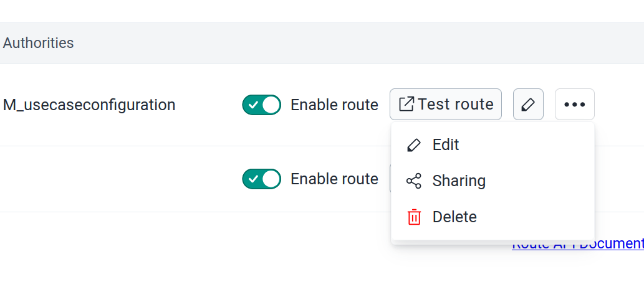Click the share nodes icon in the menu

(x=413, y=181)
